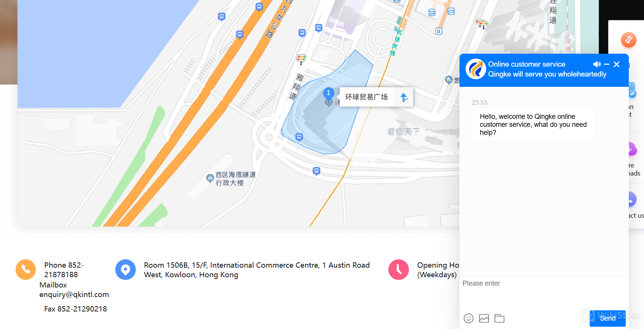Open the file folder attachment icon

pyautogui.click(x=499, y=318)
